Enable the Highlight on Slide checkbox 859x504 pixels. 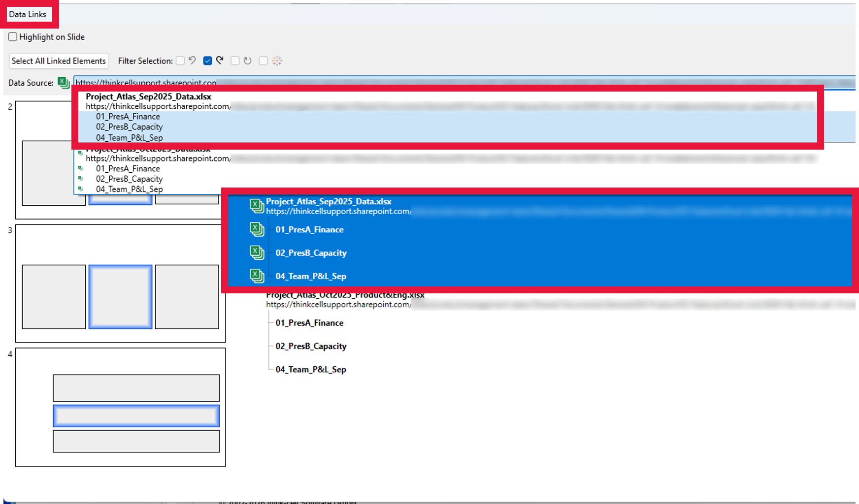tap(13, 37)
